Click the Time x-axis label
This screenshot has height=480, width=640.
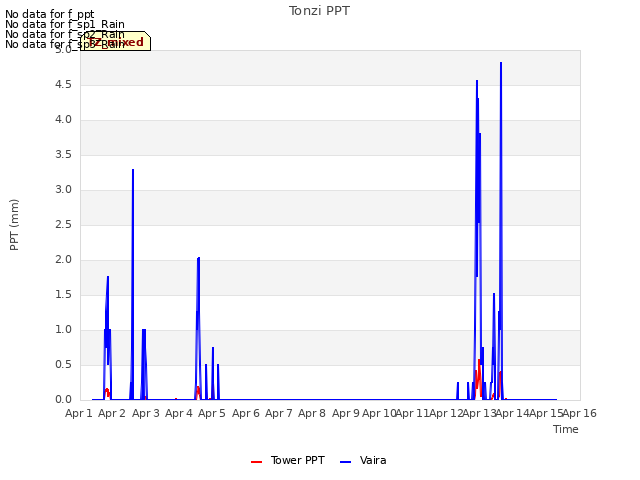(x=566, y=429)
